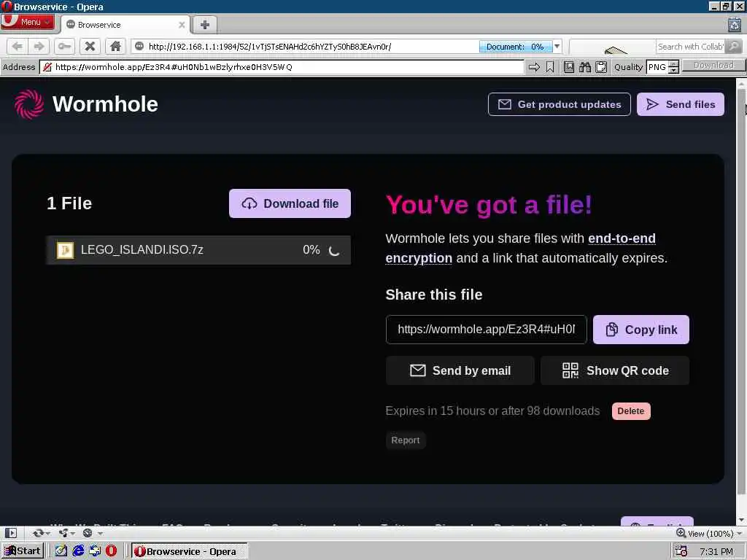
Task: Click the Windows Start button
Action: click(23, 551)
